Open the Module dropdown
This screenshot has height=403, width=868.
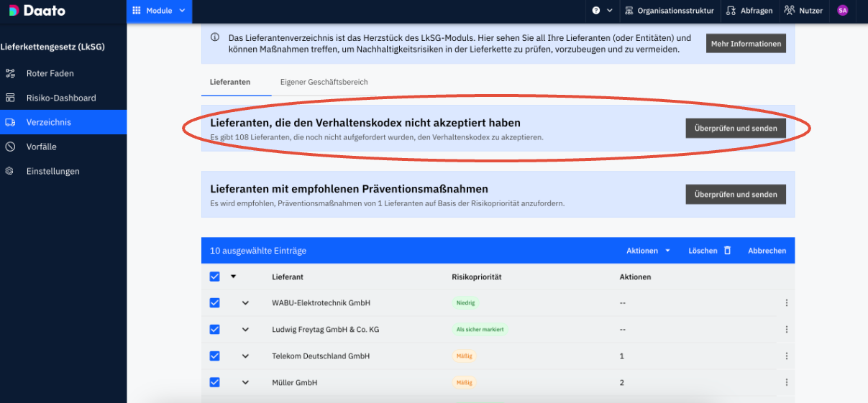[159, 11]
